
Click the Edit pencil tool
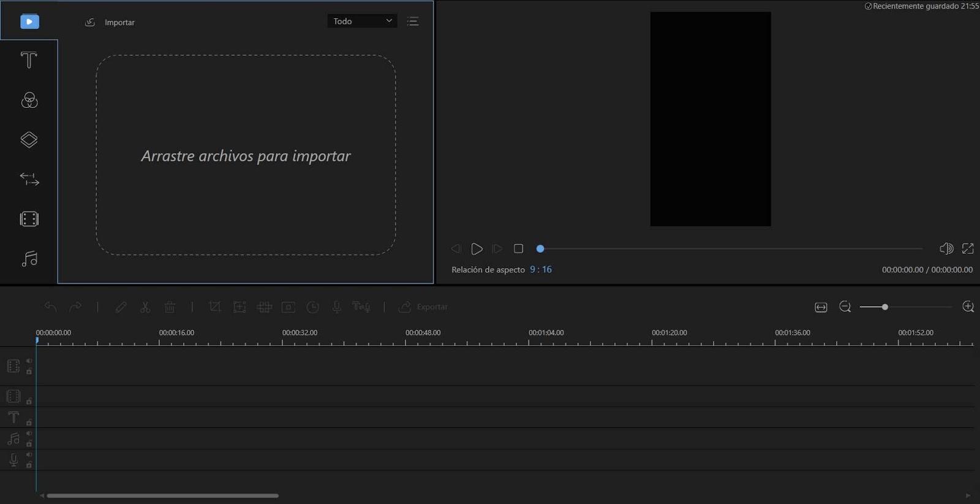pos(121,307)
